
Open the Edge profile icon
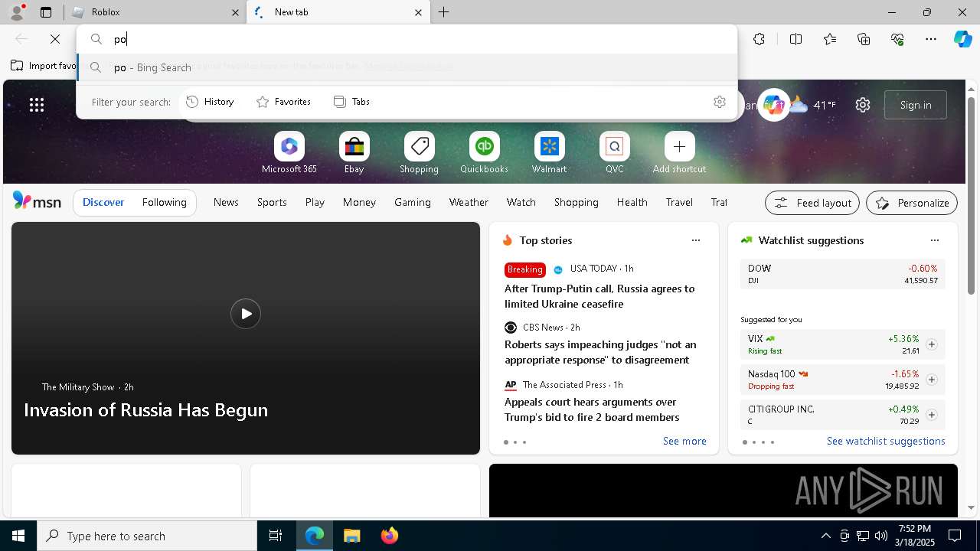16,12
